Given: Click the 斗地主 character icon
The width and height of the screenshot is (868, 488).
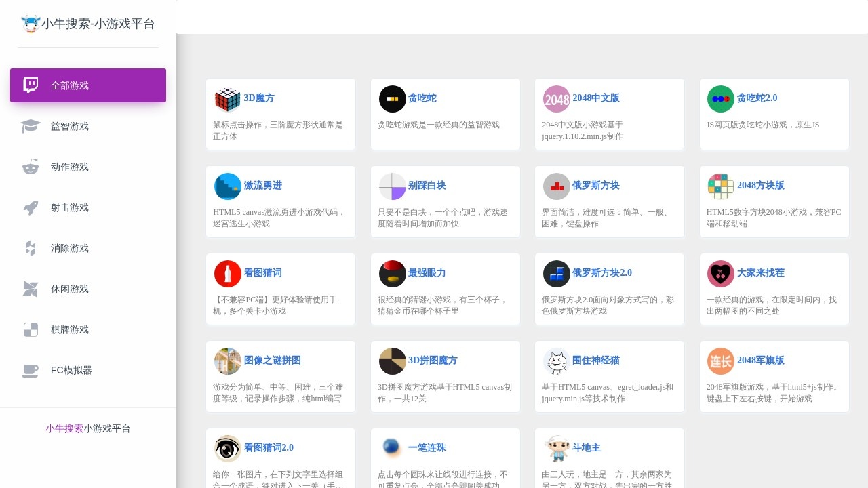Looking at the screenshot, I should click(x=556, y=448).
